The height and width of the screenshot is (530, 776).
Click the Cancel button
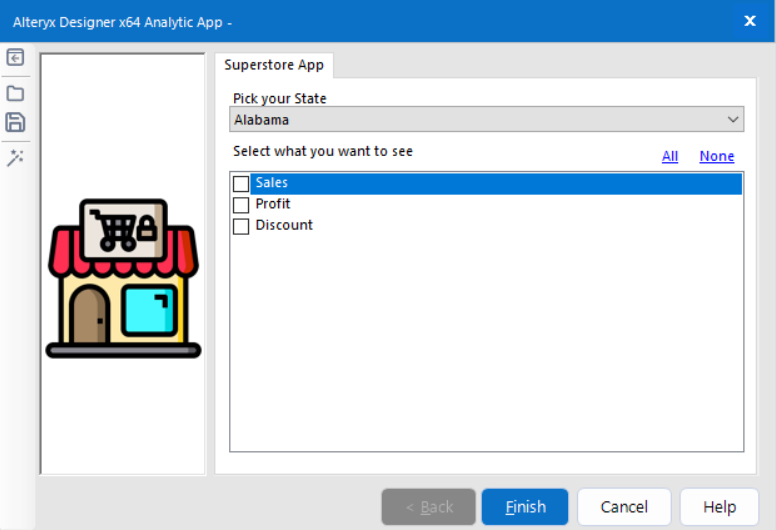coord(624,507)
